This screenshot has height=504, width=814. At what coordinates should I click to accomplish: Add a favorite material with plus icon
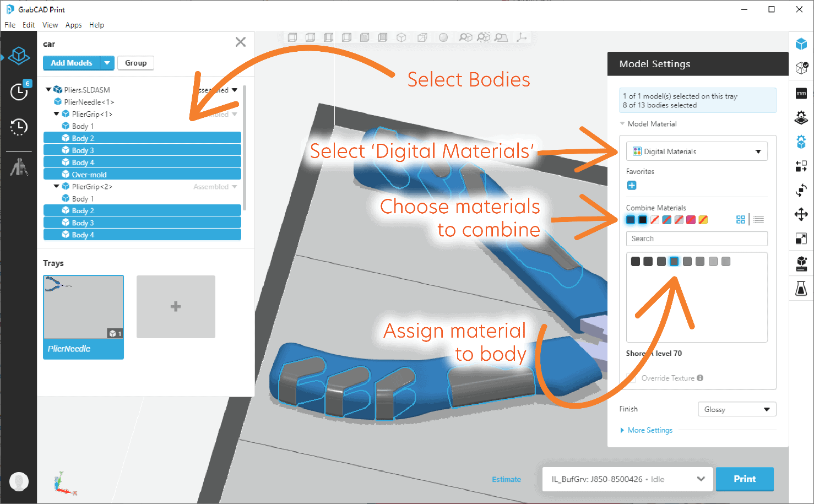click(x=632, y=186)
